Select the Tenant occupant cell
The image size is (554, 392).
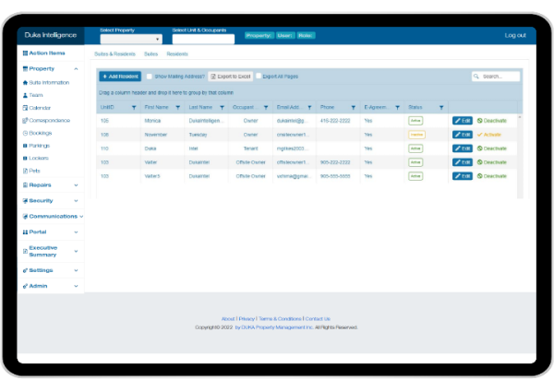coord(250,148)
